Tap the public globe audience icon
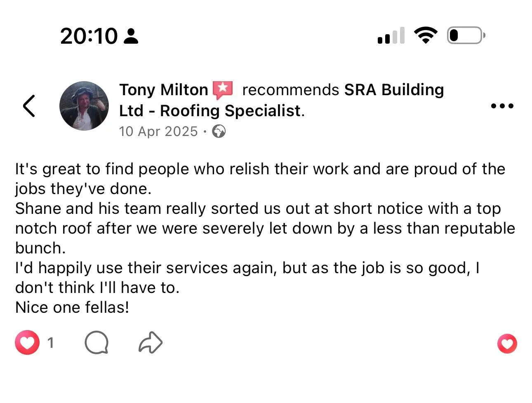The height and width of the screenshot is (403, 532). click(219, 131)
